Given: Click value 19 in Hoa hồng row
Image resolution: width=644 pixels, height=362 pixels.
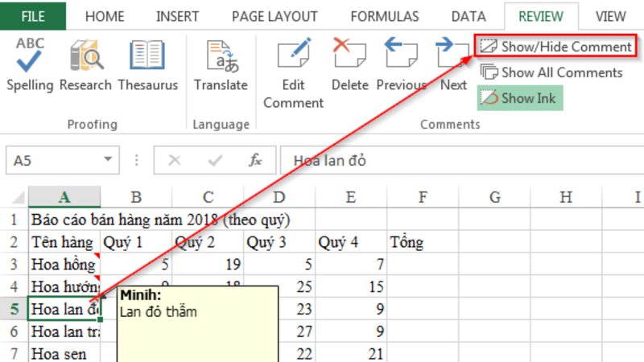Looking at the screenshot, I should pos(208,264).
